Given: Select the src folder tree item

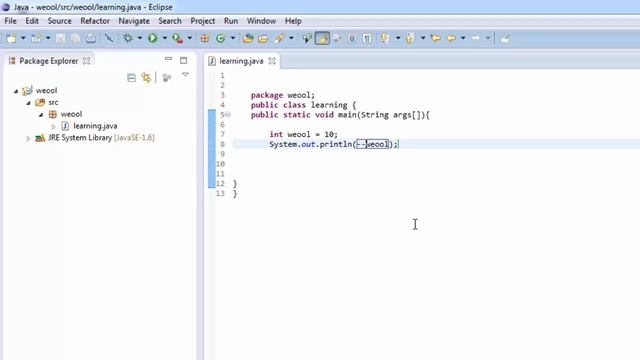Looking at the screenshot, I should [53, 102].
